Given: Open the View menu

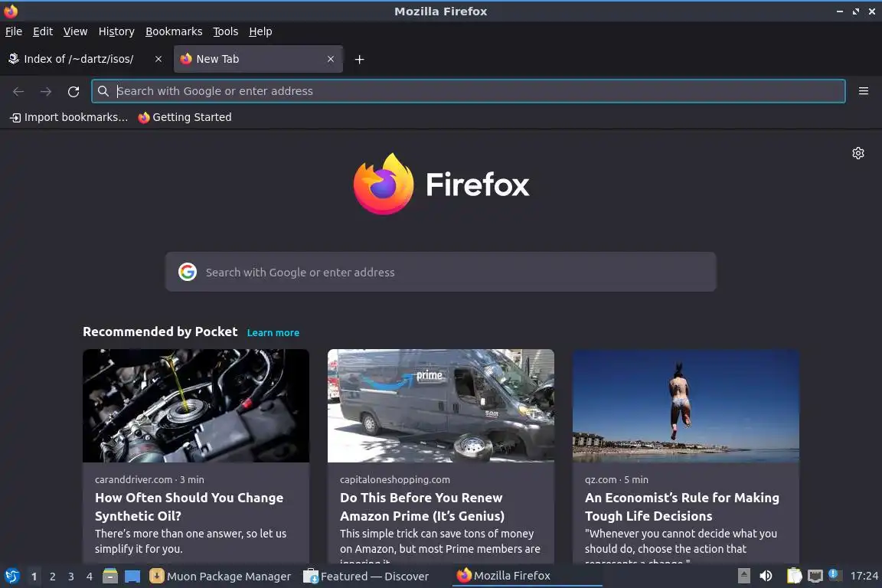Looking at the screenshot, I should [75, 31].
